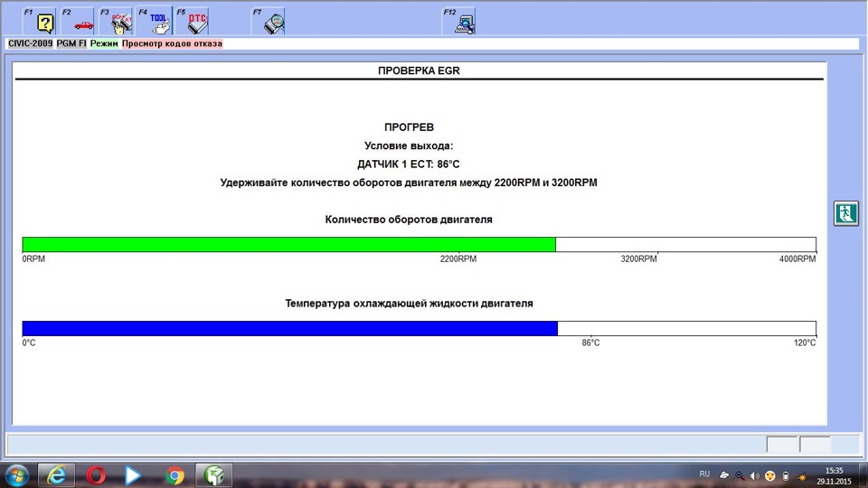Screen dimensions: 868x488
Task: Click the green exit icon on right side
Action: point(846,213)
